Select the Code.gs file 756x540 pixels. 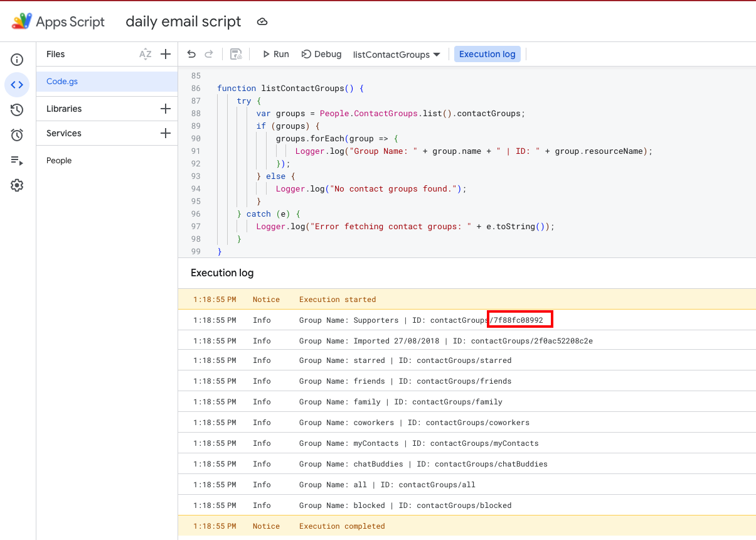[61, 81]
